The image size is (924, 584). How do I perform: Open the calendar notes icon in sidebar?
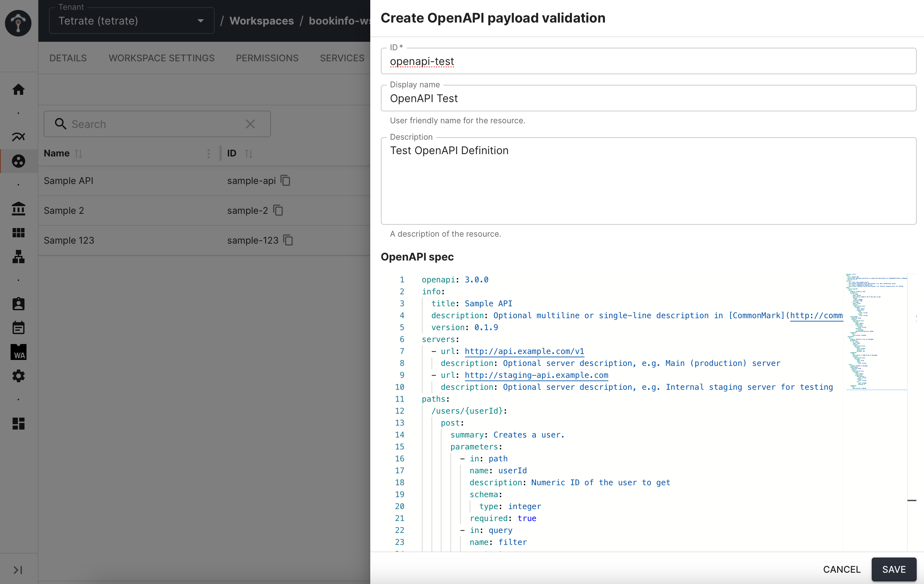pyautogui.click(x=19, y=328)
